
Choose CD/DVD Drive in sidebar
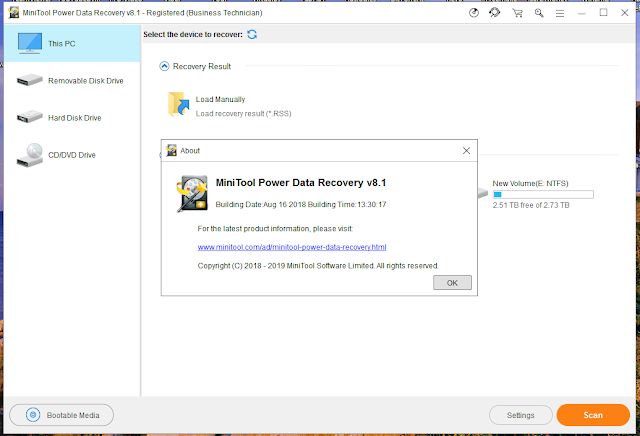[x=72, y=155]
